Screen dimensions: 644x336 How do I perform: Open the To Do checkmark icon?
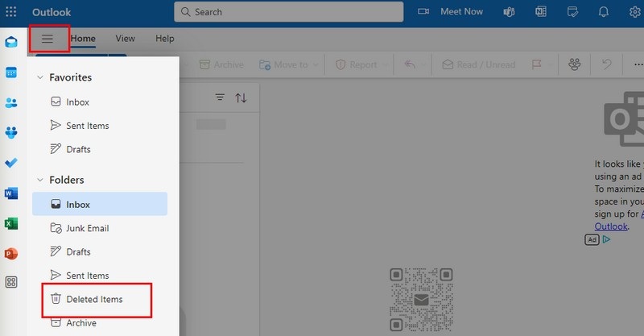(x=11, y=163)
